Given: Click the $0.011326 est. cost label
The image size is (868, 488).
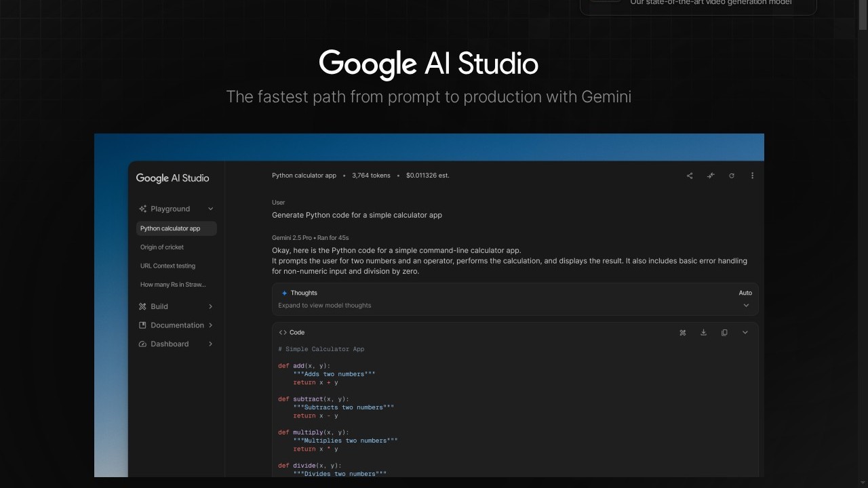Looking at the screenshot, I should point(428,176).
